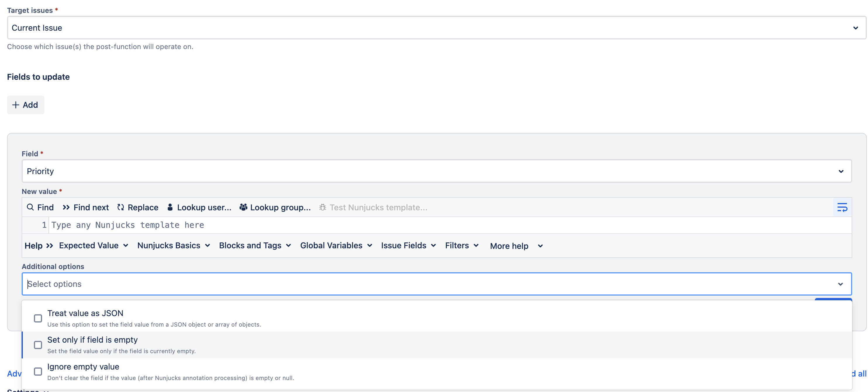The width and height of the screenshot is (868, 392).
Task: Click the Blocks and Tags menu
Action: 255,245
